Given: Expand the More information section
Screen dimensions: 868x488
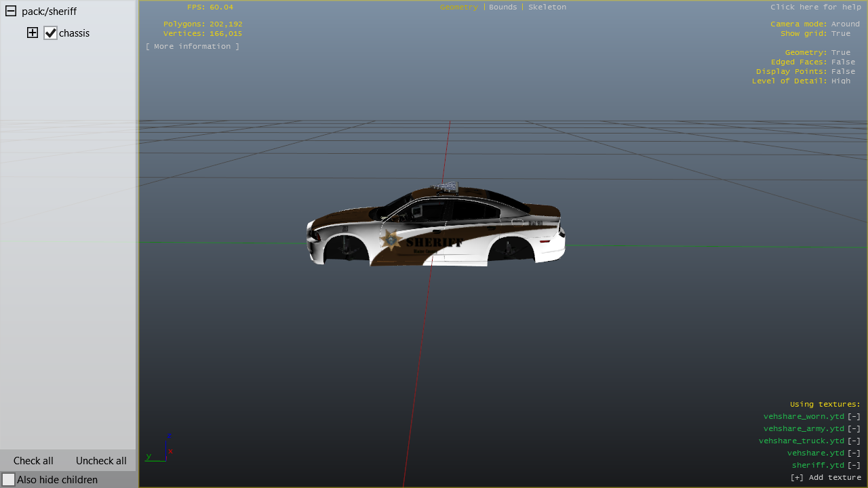Looking at the screenshot, I should click(x=193, y=47).
